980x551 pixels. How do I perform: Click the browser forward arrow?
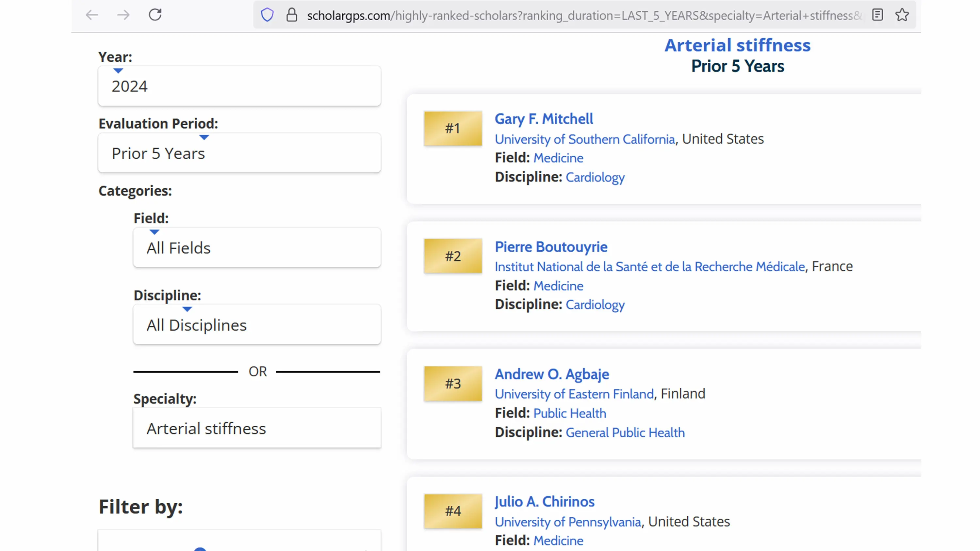(123, 15)
